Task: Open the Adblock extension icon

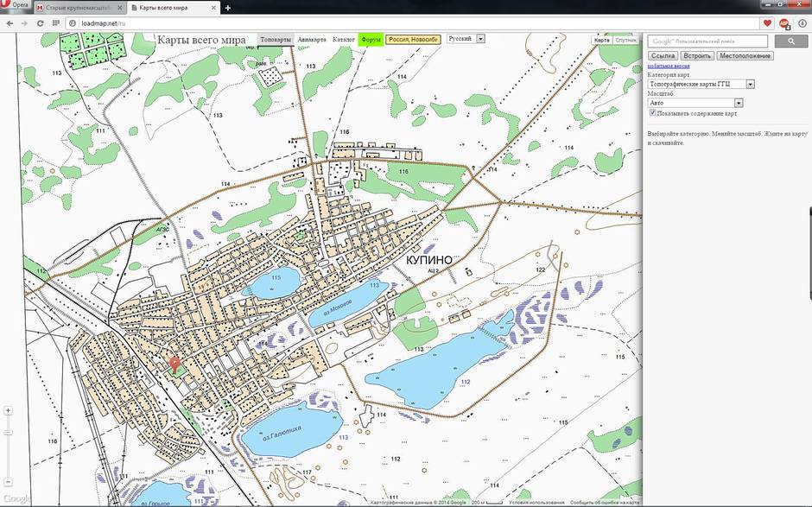Action: tap(784, 23)
